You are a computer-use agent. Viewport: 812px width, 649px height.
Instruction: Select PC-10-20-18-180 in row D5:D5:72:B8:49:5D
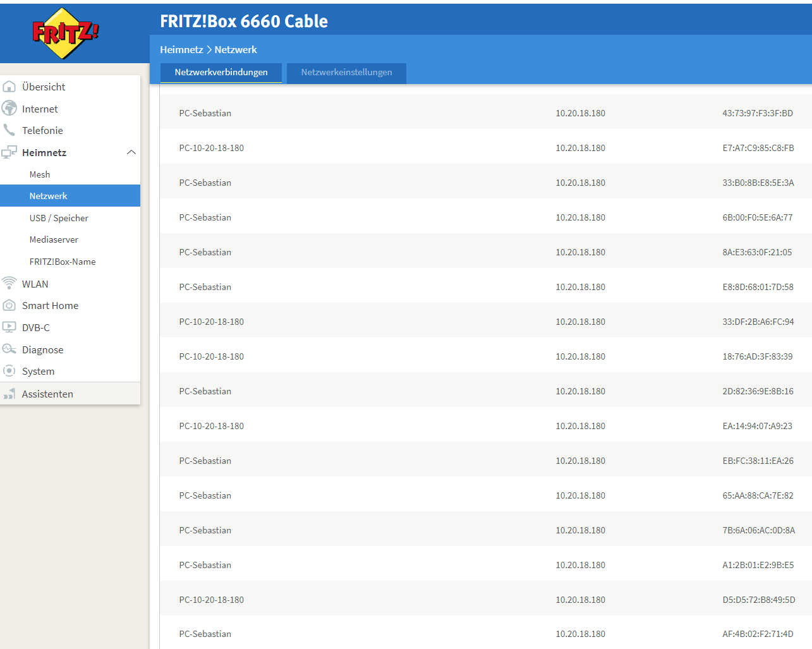(212, 600)
